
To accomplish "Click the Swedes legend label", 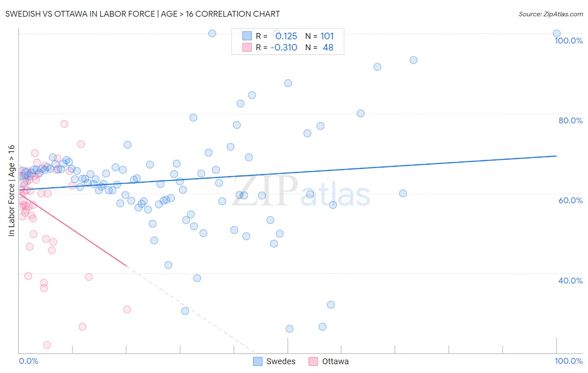I will pyautogui.click(x=281, y=361).
